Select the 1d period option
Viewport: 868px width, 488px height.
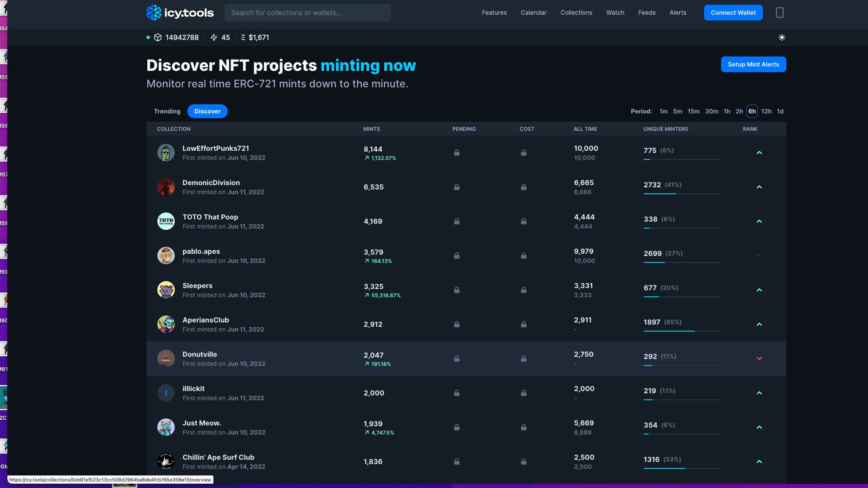pyautogui.click(x=780, y=111)
